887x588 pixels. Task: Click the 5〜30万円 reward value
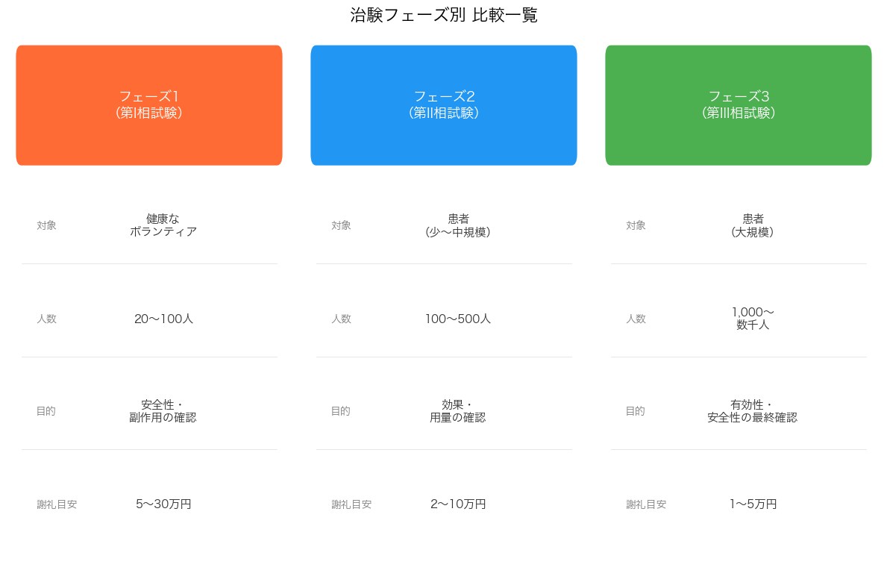[x=163, y=504]
